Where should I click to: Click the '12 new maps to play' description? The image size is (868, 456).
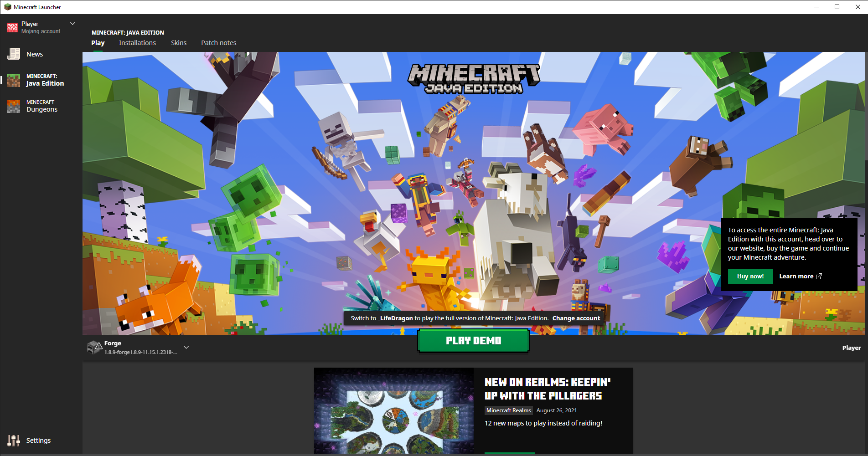(543, 423)
